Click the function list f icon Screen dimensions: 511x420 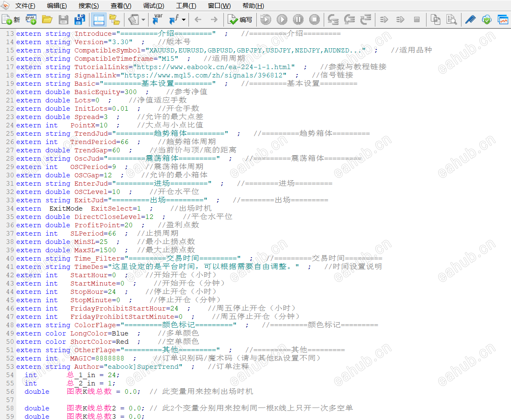[174, 20]
